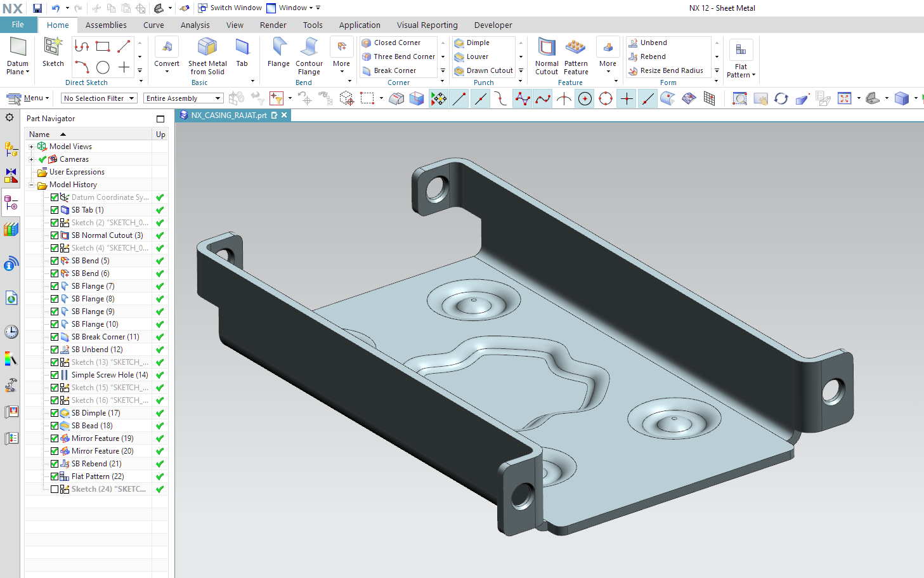
Task: Select the Contour Flange tool
Action: pyautogui.click(x=309, y=48)
